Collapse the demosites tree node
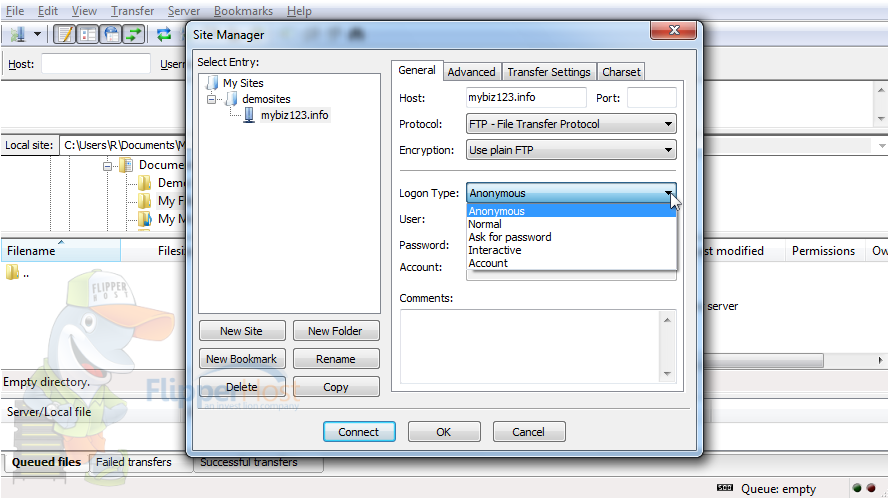The width and height of the screenshot is (889, 500). (x=211, y=99)
